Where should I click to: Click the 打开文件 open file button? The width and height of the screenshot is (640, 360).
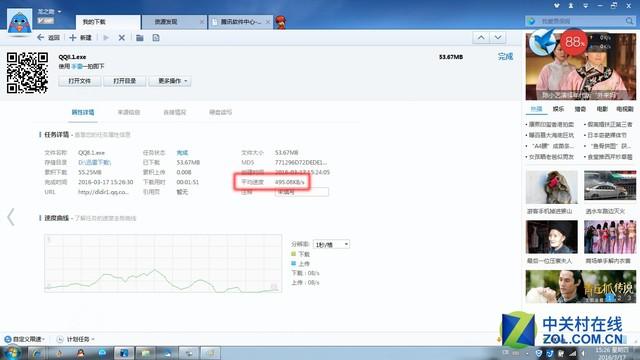[x=80, y=81]
